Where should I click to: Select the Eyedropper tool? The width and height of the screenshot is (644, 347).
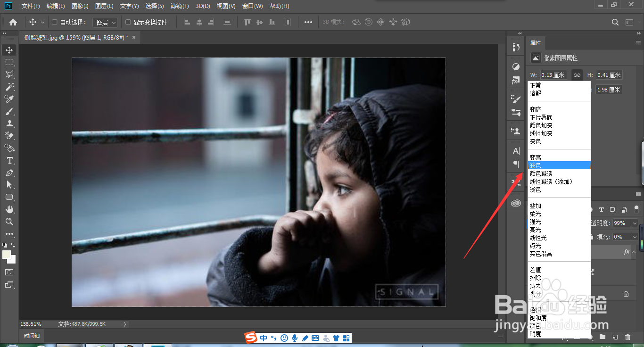(x=9, y=99)
